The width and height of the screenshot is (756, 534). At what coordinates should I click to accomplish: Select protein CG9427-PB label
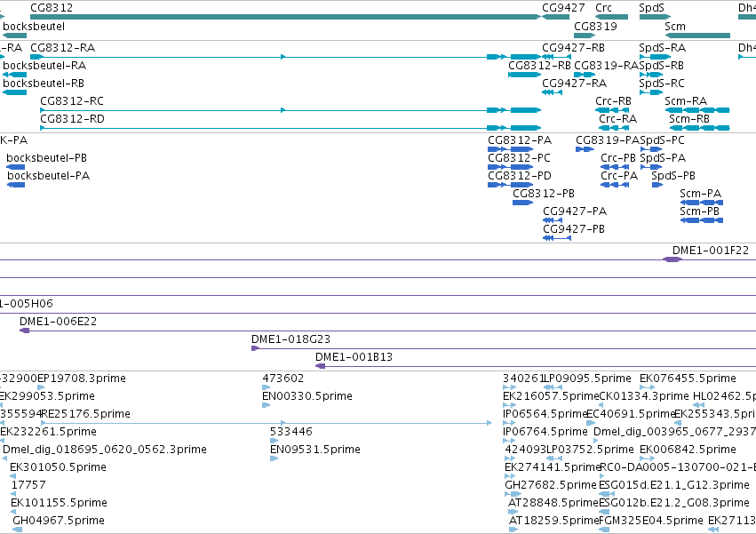tap(574, 229)
